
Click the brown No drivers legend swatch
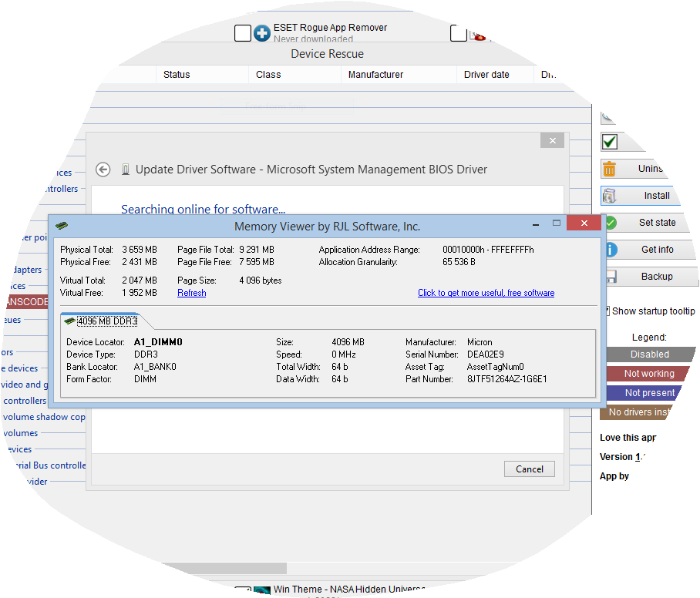[x=636, y=412]
